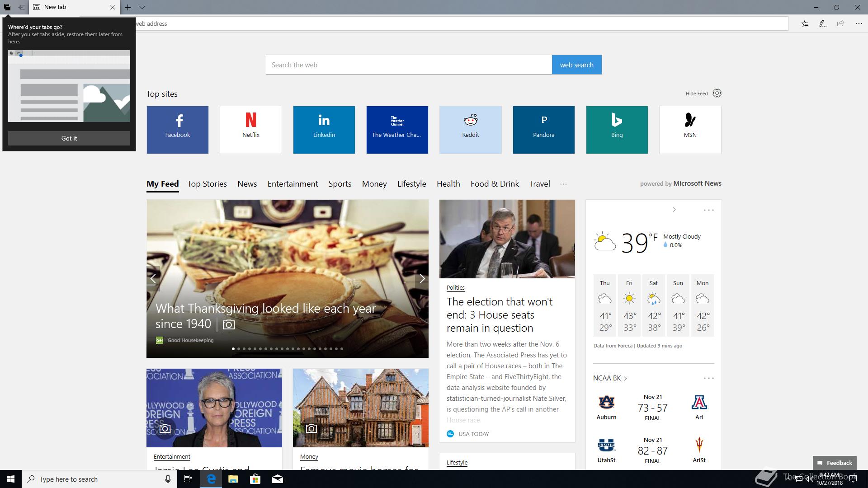Share this page icon
868x488 pixels.
tap(840, 23)
